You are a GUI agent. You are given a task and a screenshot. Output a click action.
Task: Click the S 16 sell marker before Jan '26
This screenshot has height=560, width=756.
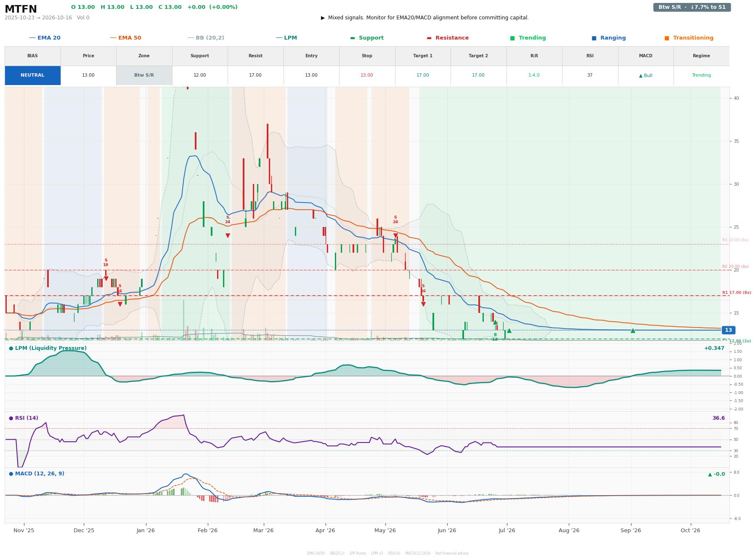(120, 304)
